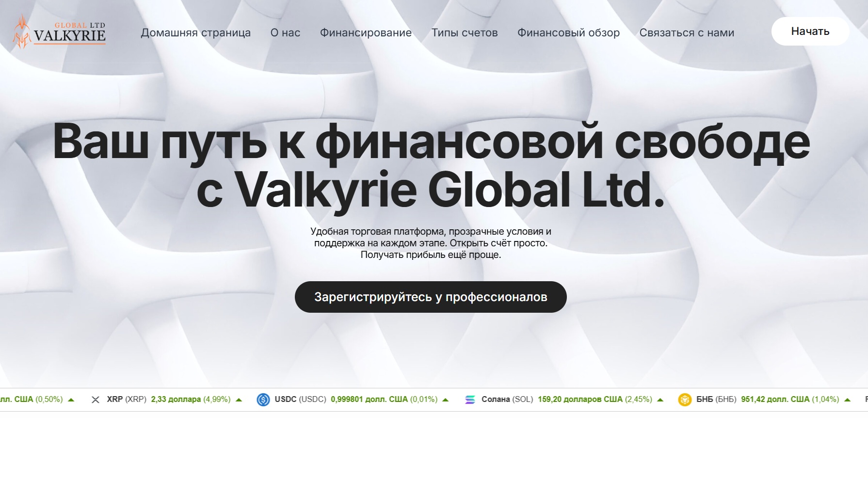Image resolution: width=868 pixels, height=480 pixels.
Task: Click the yellow BNB coin icon
Action: (x=684, y=400)
